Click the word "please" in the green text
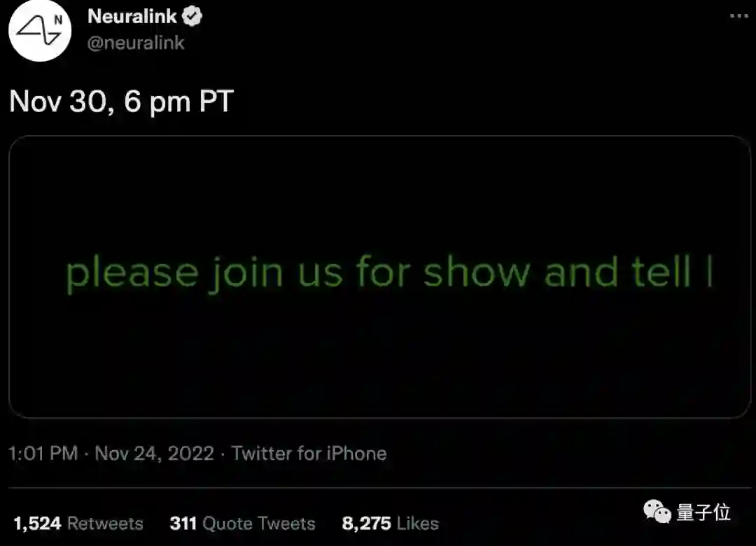 (x=132, y=272)
